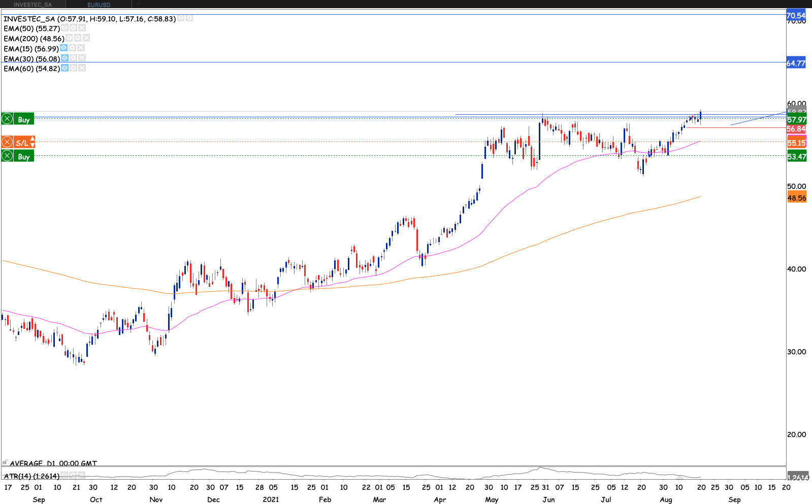Click the chart lock icon near AVERAGE label
This screenshot has width=812, height=504.
point(5,462)
